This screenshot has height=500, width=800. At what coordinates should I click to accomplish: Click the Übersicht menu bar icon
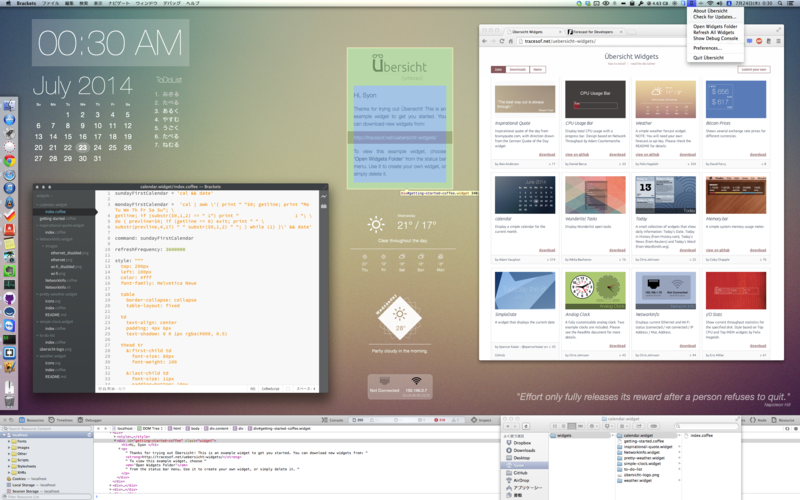pyautogui.click(x=691, y=3)
